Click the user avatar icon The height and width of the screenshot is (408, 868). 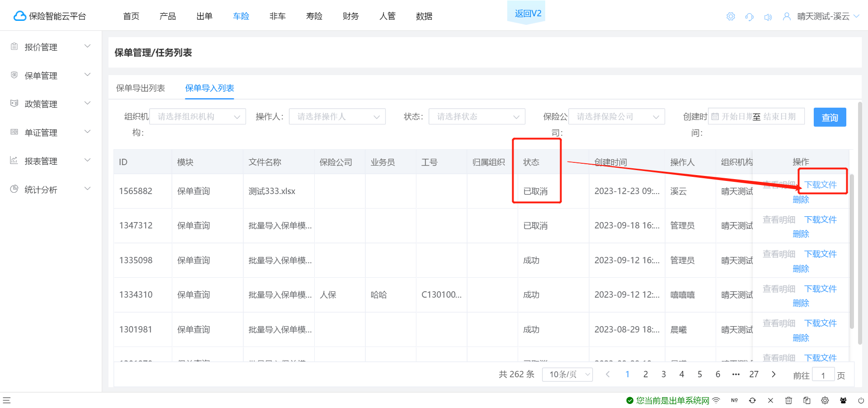[x=787, y=17]
